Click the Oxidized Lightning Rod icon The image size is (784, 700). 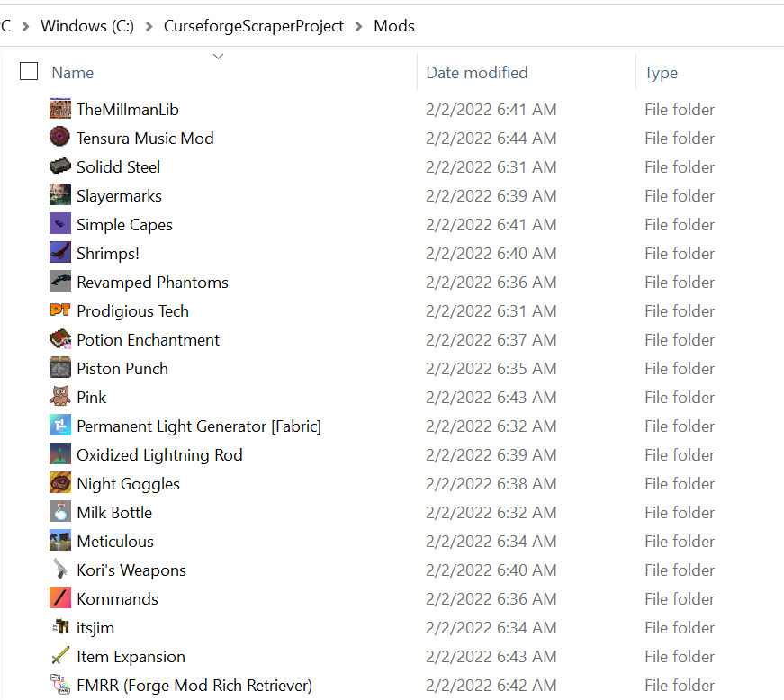[x=60, y=454]
